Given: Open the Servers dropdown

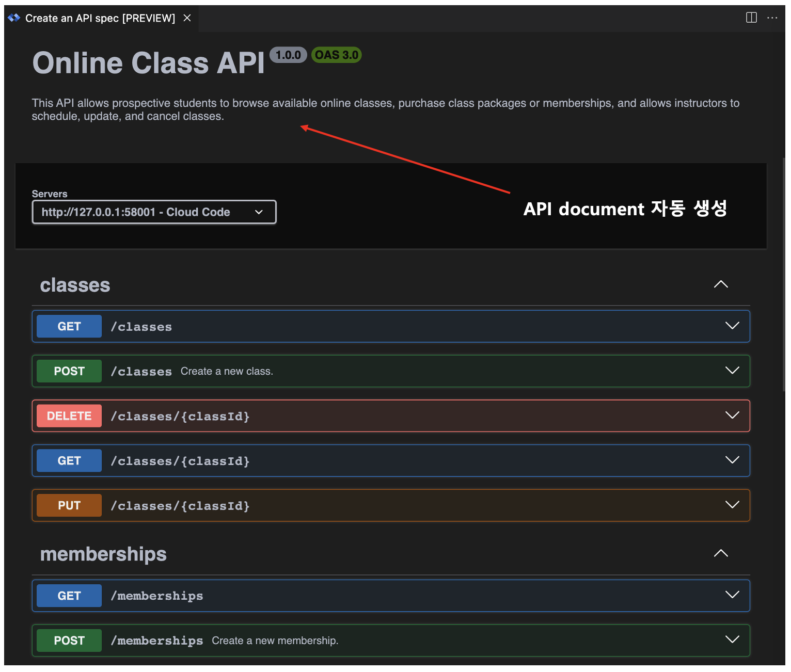Looking at the screenshot, I should coord(154,212).
